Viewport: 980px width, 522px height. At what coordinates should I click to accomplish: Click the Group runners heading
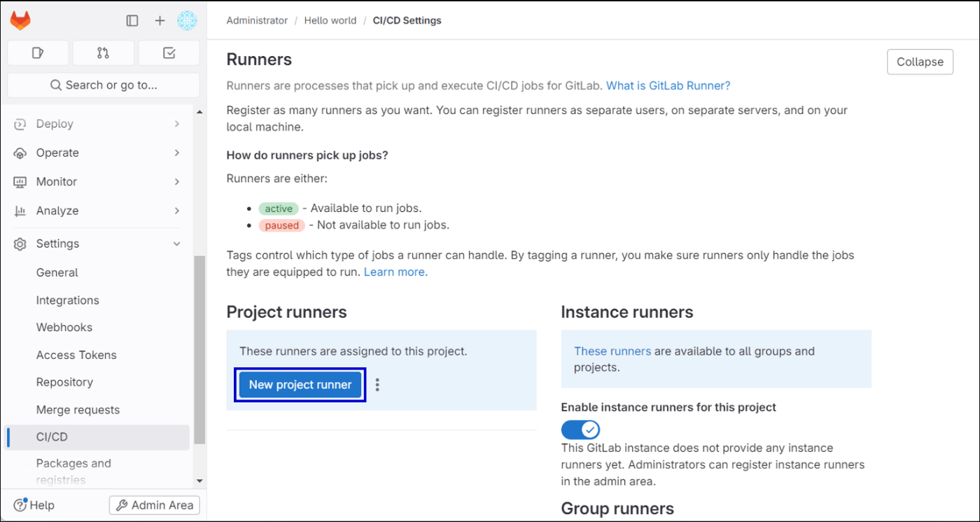617,509
